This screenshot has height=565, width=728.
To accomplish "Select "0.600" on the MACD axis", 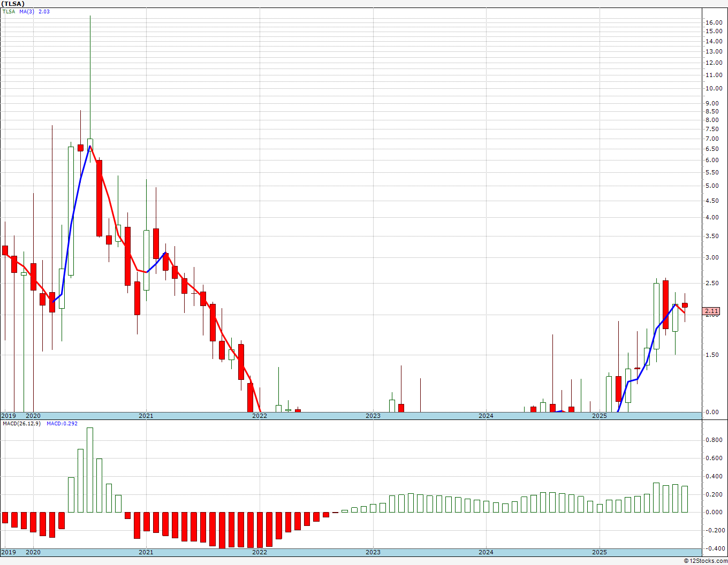I will 714,458.
